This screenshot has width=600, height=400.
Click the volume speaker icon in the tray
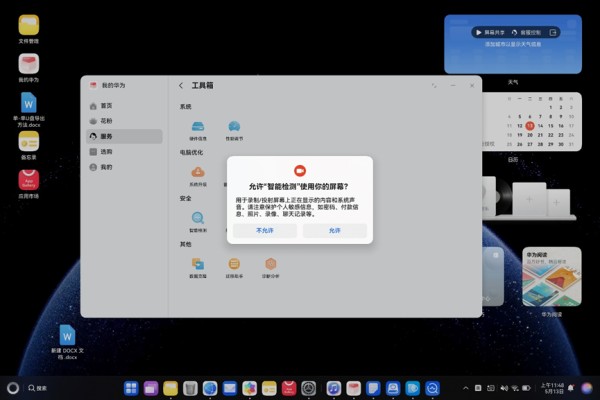pos(504,388)
